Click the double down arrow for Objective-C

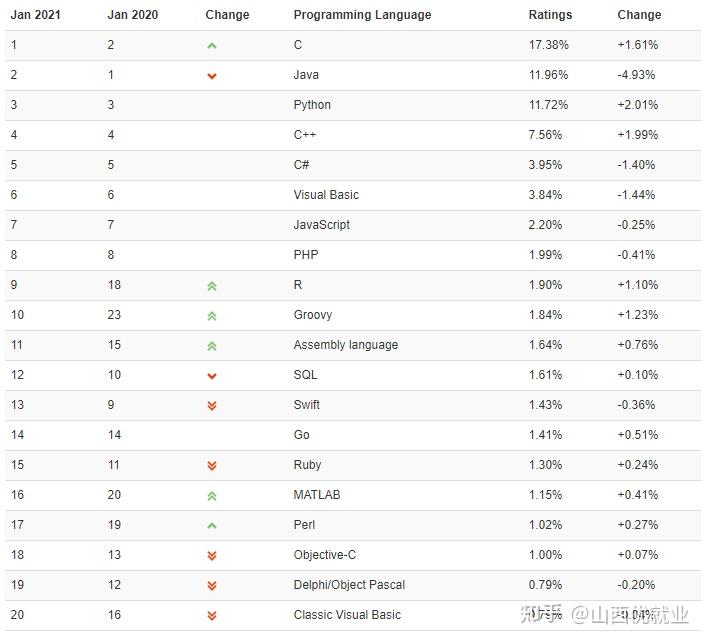point(212,556)
